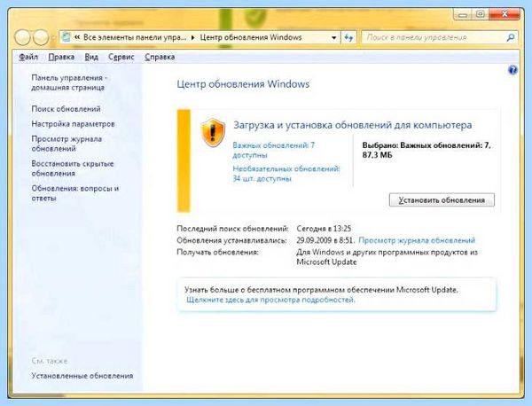Viewport: 532px width, 406px height.
Task: Open the Файл menu
Action: click(28, 57)
